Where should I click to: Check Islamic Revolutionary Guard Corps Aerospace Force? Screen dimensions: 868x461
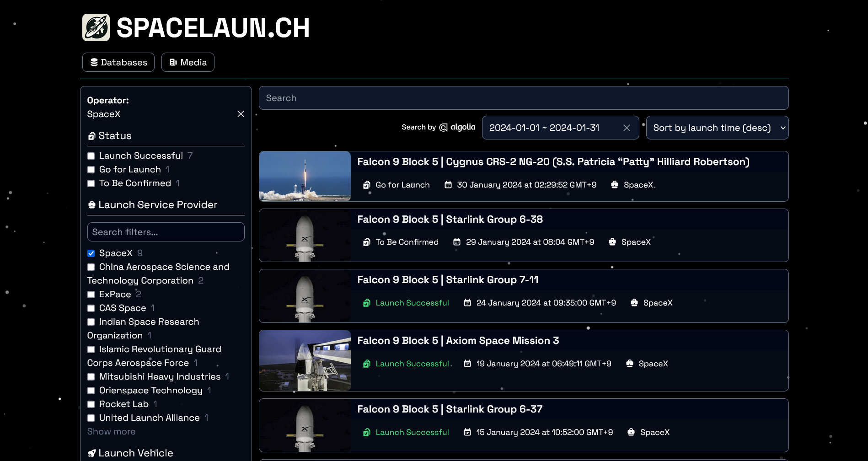[91, 349]
